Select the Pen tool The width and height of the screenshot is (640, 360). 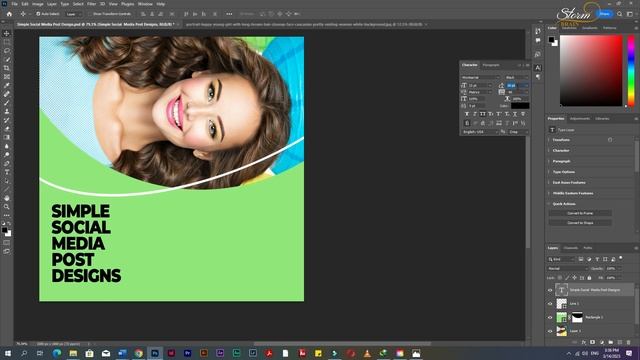click(7, 163)
